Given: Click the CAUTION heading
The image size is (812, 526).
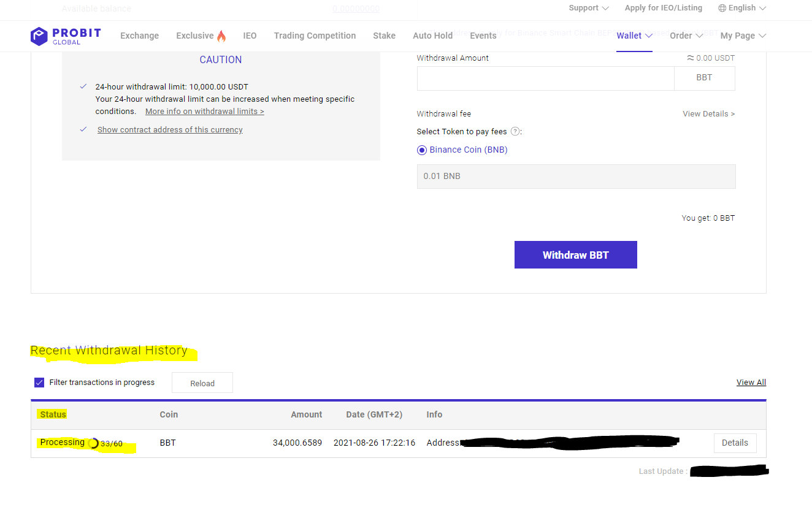Looking at the screenshot, I should tap(221, 60).
